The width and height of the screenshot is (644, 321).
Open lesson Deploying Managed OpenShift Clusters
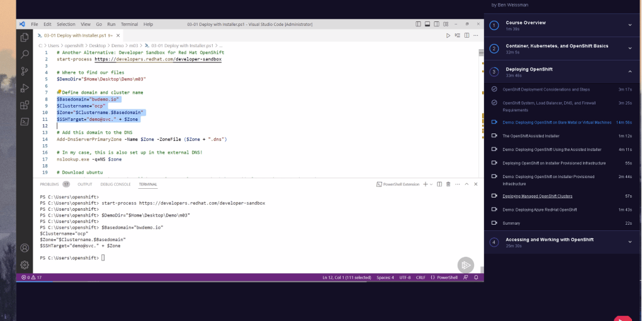point(537,196)
